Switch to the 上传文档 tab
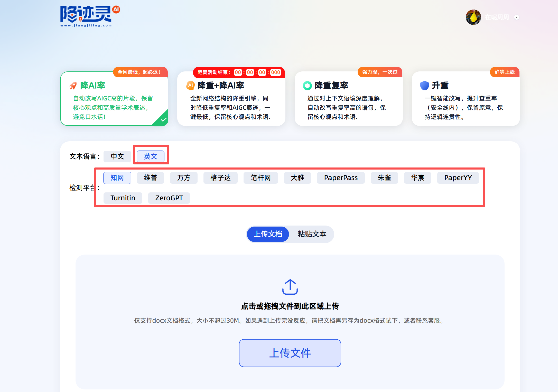 [x=268, y=234]
